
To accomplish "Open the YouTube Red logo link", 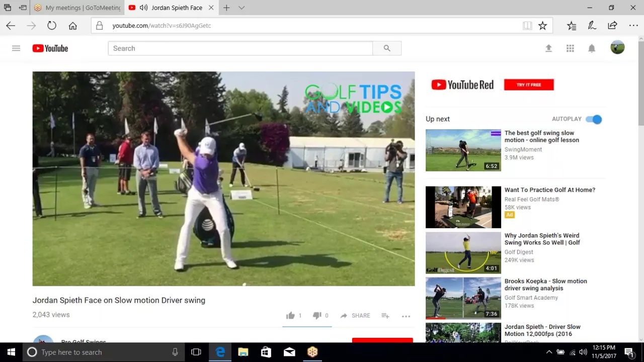I will [462, 84].
